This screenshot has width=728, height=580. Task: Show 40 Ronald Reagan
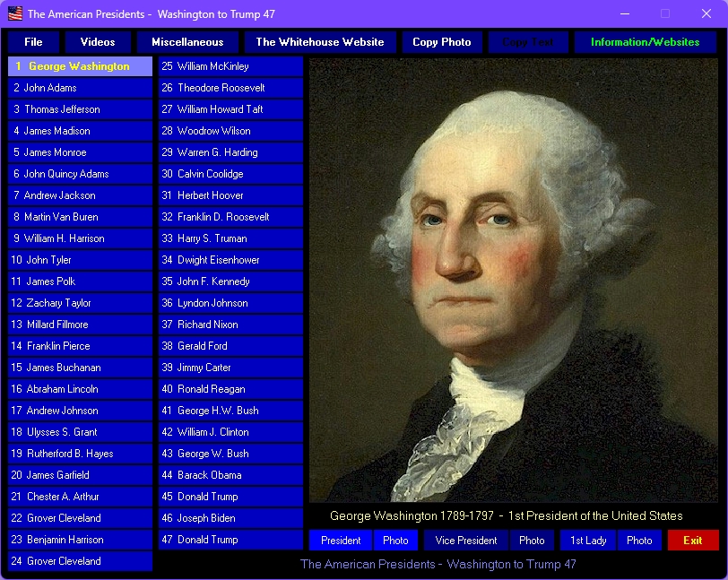pos(230,389)
